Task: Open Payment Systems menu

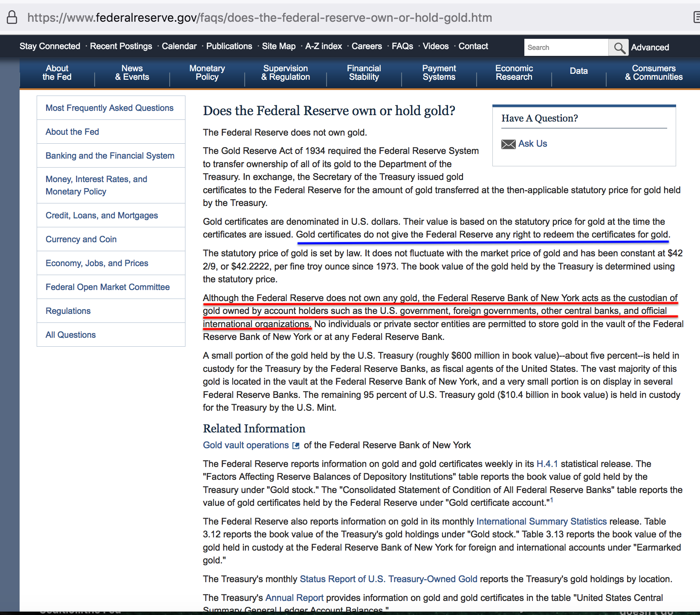Action: [439, 73]
